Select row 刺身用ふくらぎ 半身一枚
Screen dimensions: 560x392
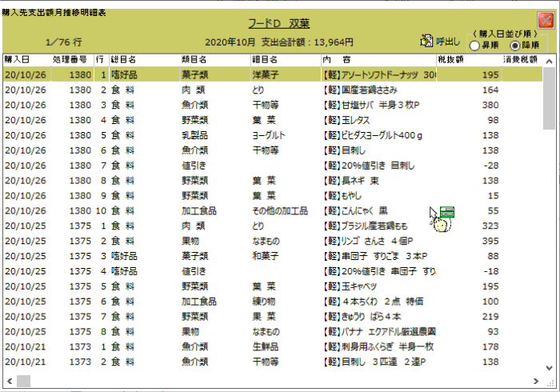pos(273,346)
